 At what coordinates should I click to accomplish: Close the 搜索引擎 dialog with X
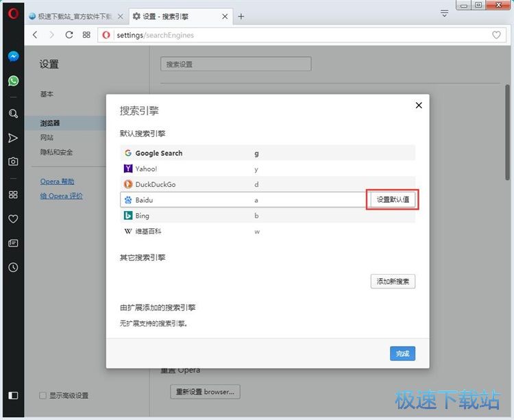419,105
